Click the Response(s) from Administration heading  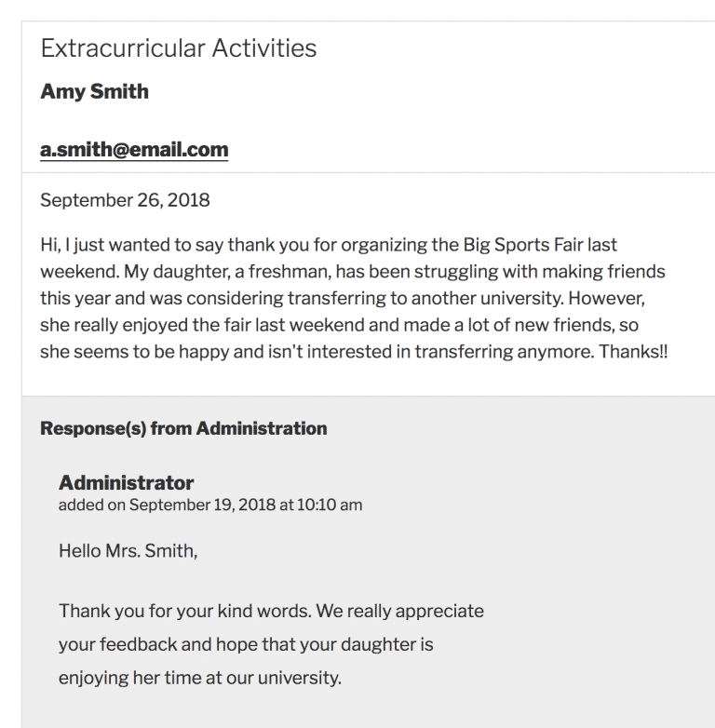pos(183,428)
